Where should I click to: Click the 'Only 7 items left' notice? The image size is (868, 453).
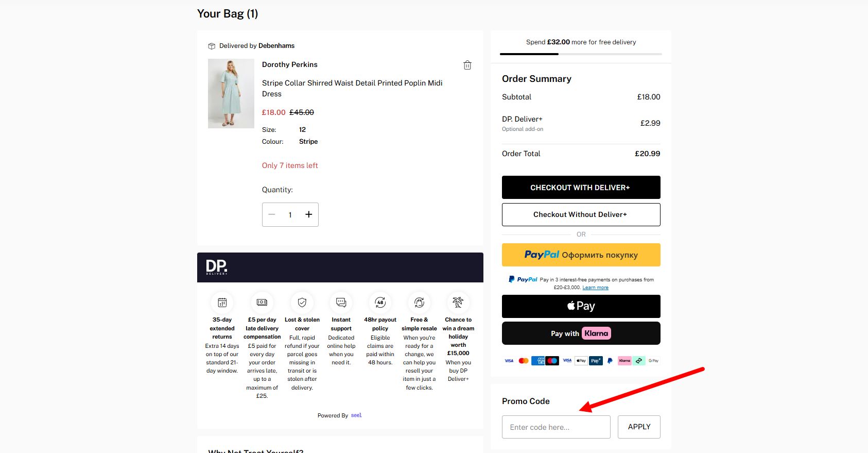click(290, 165)
